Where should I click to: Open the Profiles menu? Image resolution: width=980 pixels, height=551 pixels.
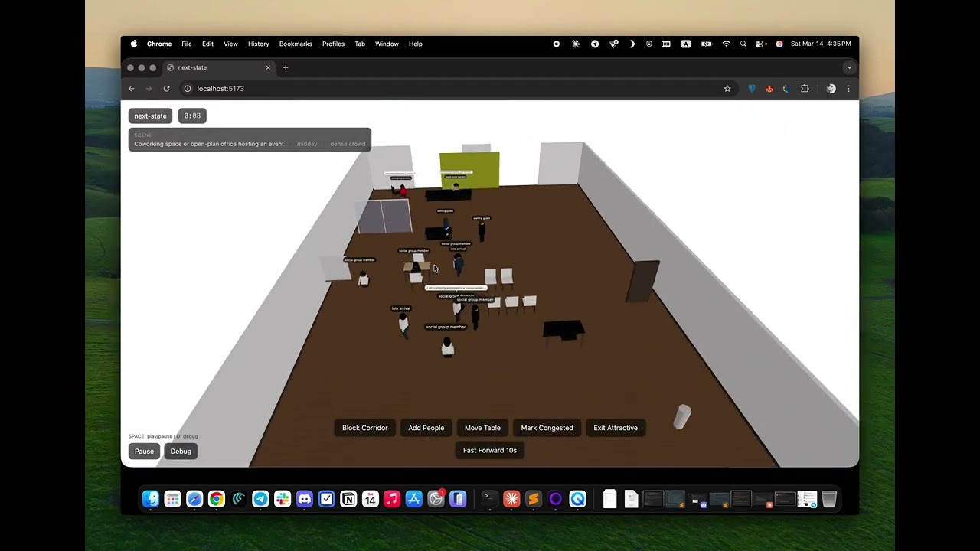click(333, 44)
